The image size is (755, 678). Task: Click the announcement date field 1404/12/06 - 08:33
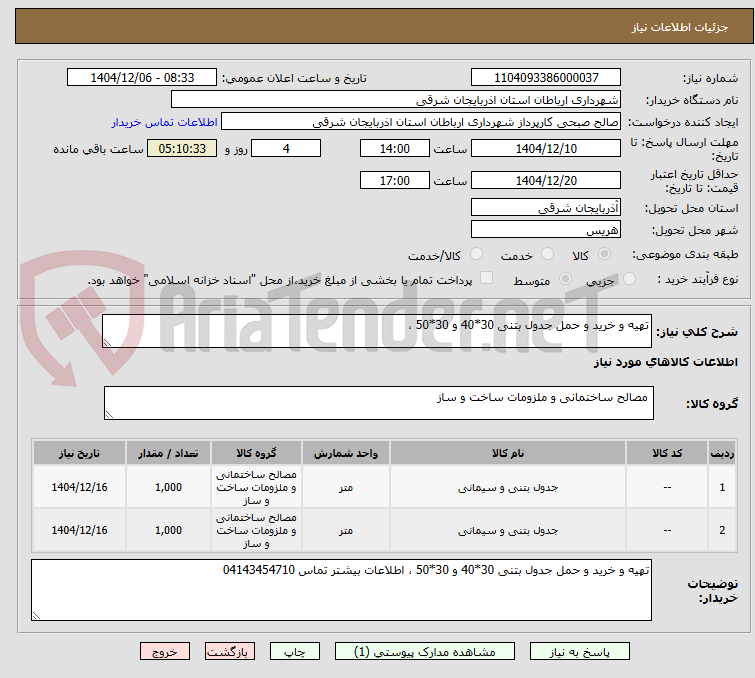(x=142, y=78)
